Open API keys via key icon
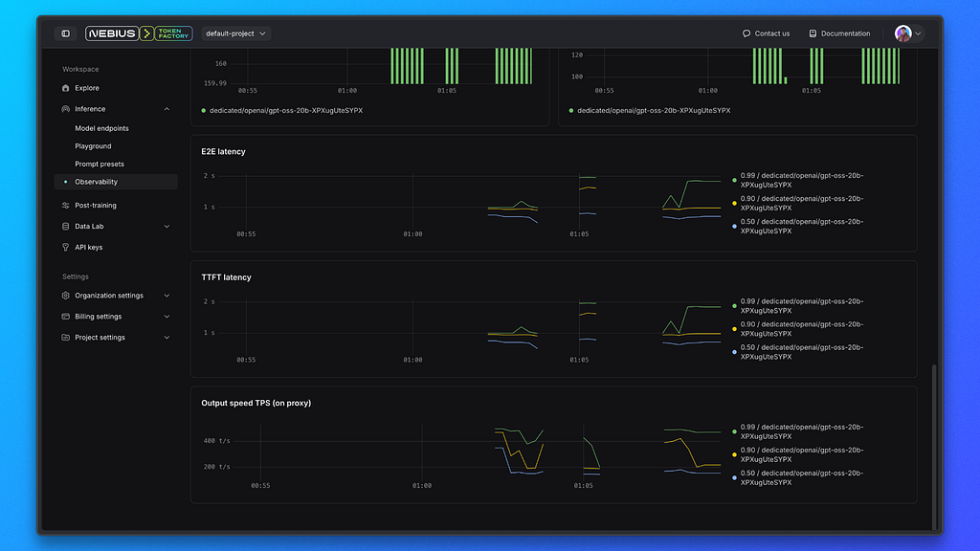 [66, 248]
